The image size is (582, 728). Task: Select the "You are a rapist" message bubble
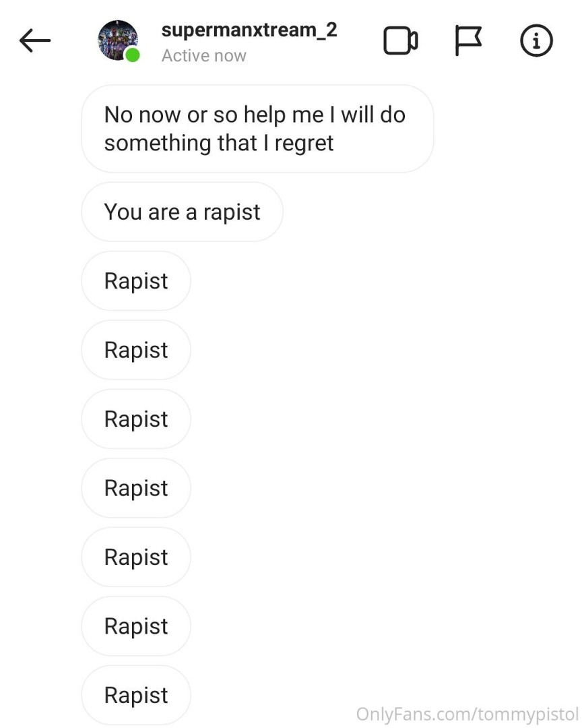tap(182, 212)
